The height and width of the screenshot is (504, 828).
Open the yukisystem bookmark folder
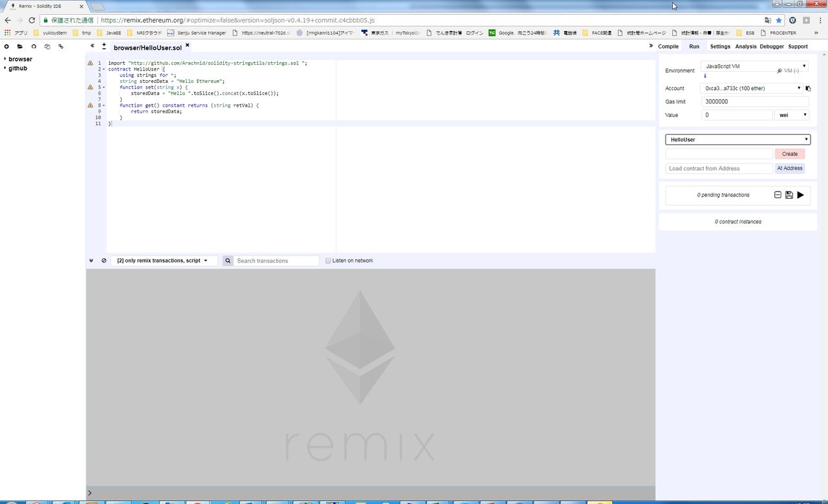[x=50, y=32]
